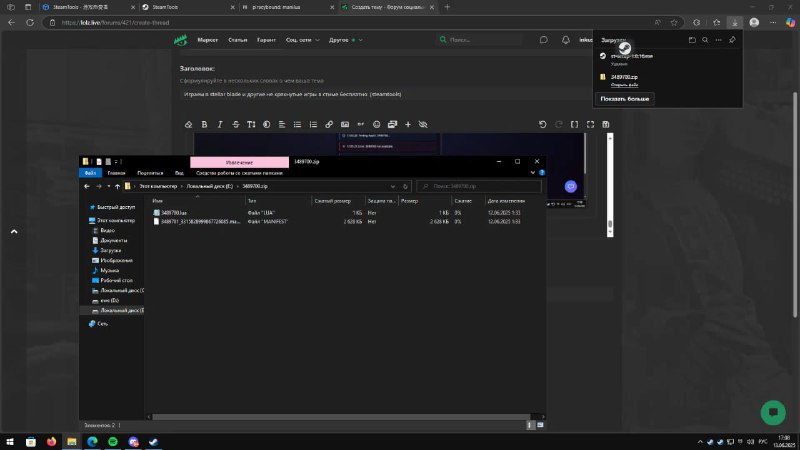
Task: Click "Показать больше" in downloads panel
Action: tap(624, 98)
